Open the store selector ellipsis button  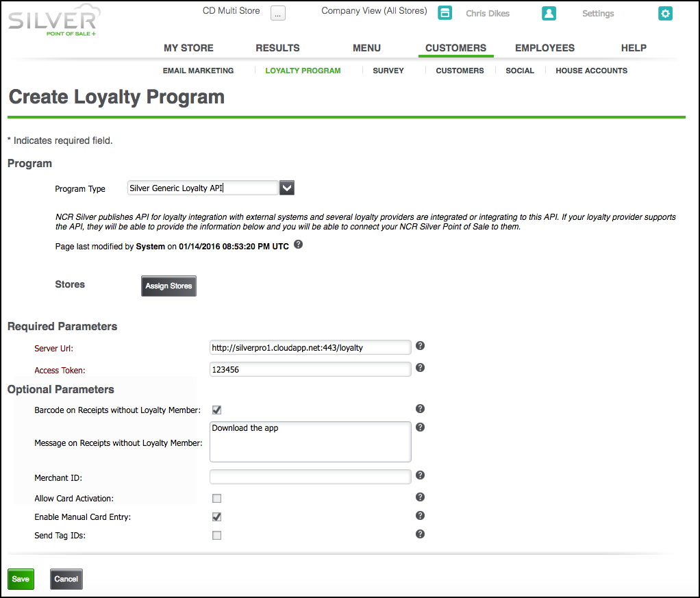tap(277, 14)
